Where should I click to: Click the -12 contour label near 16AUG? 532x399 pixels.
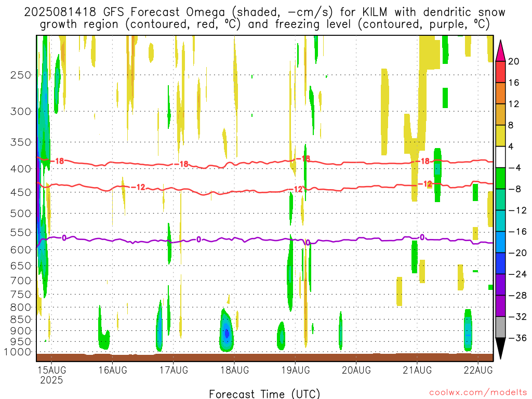138,187
